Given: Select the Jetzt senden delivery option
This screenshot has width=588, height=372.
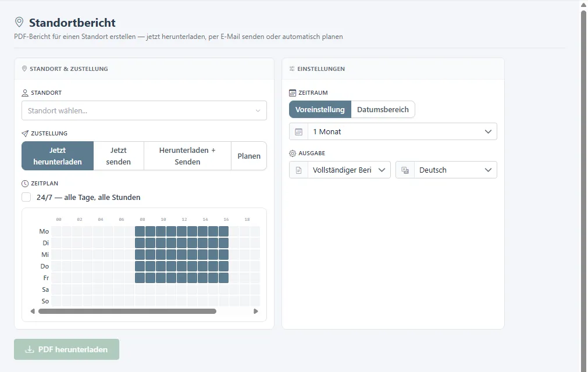Looking at the screenshot, I should click(x=119, y=156).
